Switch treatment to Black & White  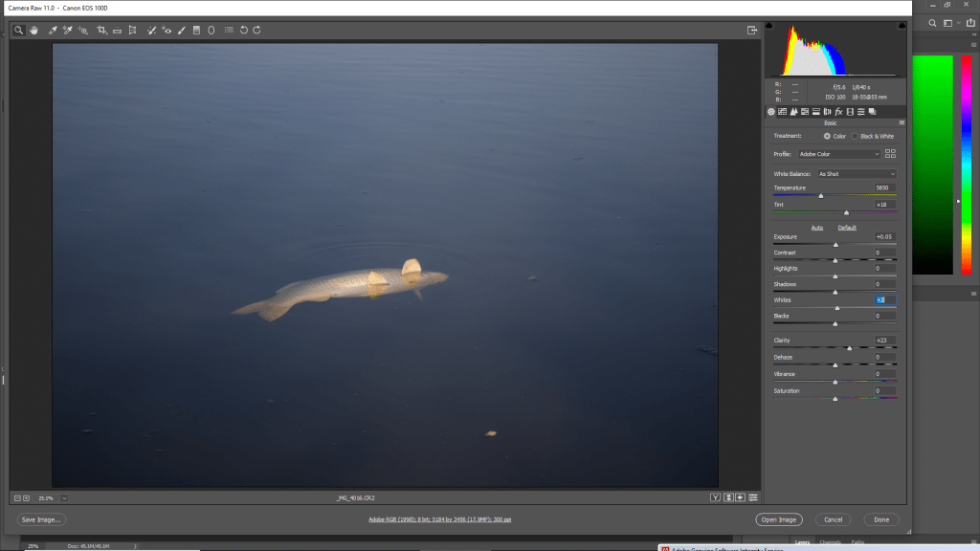(856, 136)
